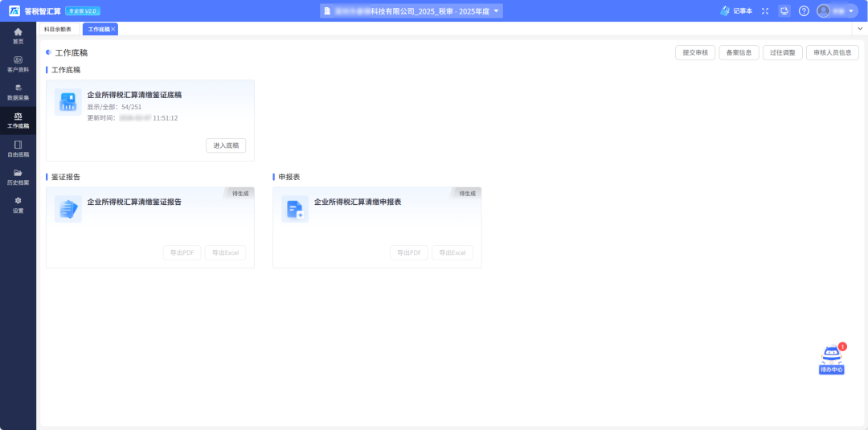
Task: Click the 企业所得税汇算清缴鉴证底稿 title
Action: click(x=134, y=95)
